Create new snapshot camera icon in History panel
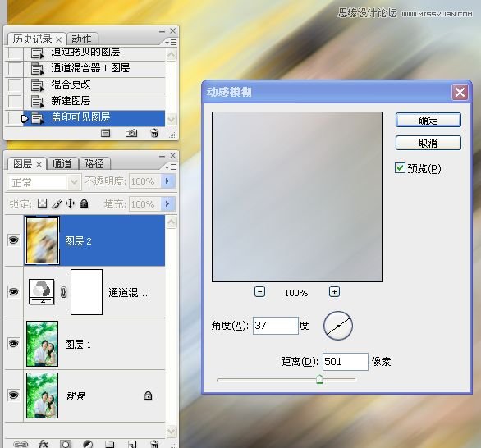 (x=131, y=133)
